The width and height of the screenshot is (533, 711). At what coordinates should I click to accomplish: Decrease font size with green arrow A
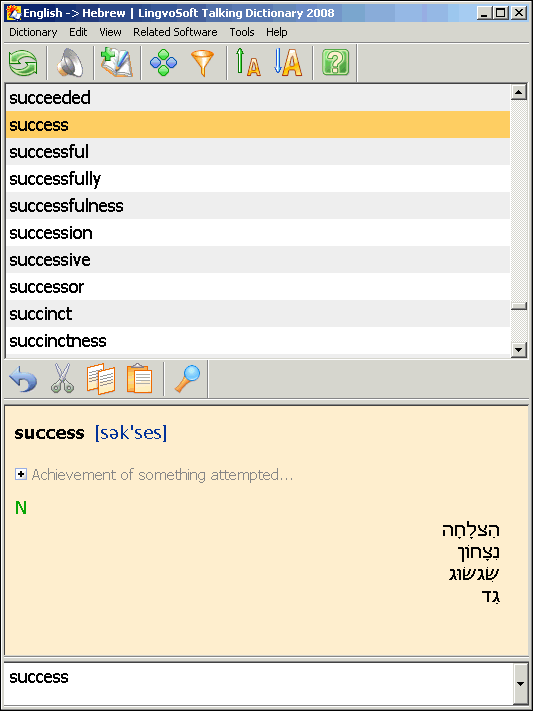click(248, 63)
